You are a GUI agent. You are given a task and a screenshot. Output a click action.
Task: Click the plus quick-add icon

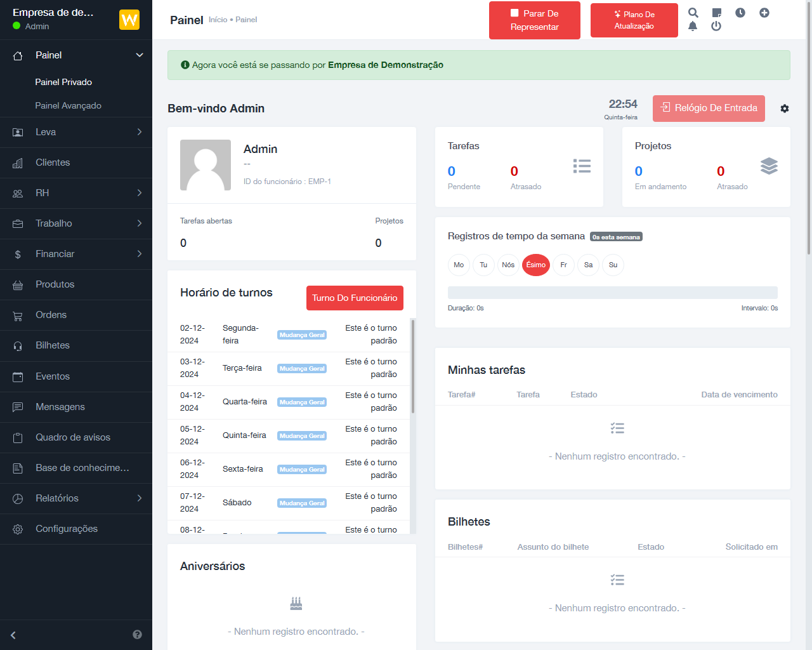point(764,13)
